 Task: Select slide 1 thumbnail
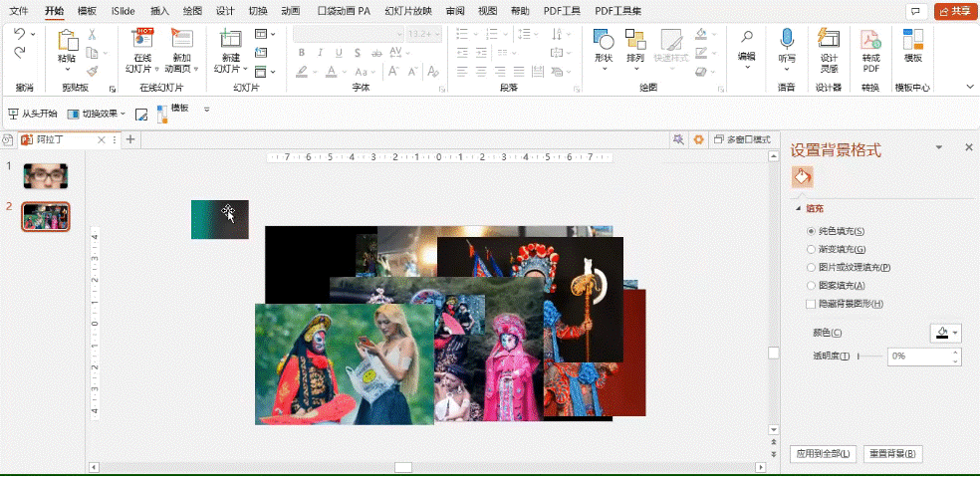46,176
